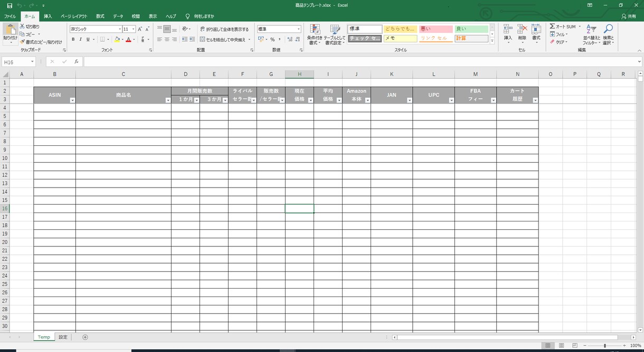Switch to Page Break Preview in status bar
The height and width of the screenshot is (352, 644).
click(x=575, y=346)
